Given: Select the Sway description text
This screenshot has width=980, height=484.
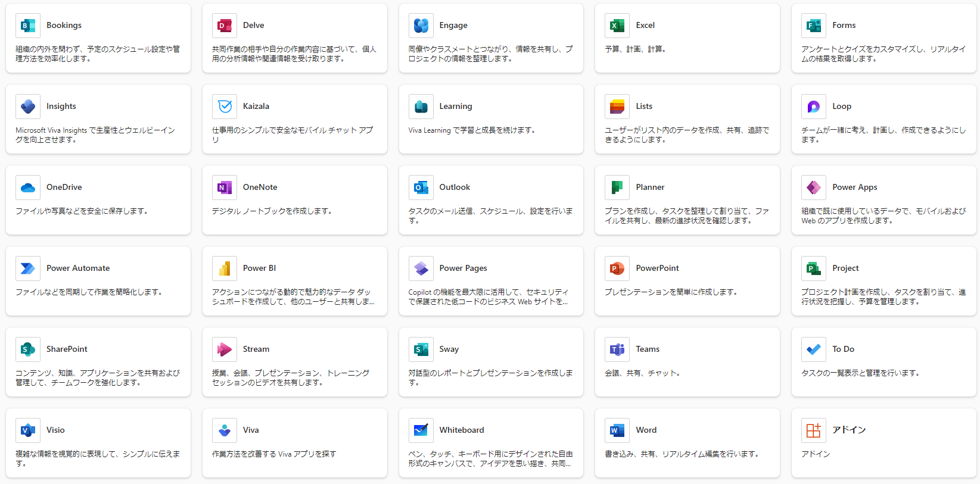Looking at the screenshot, I should click(x=491, y=377).
